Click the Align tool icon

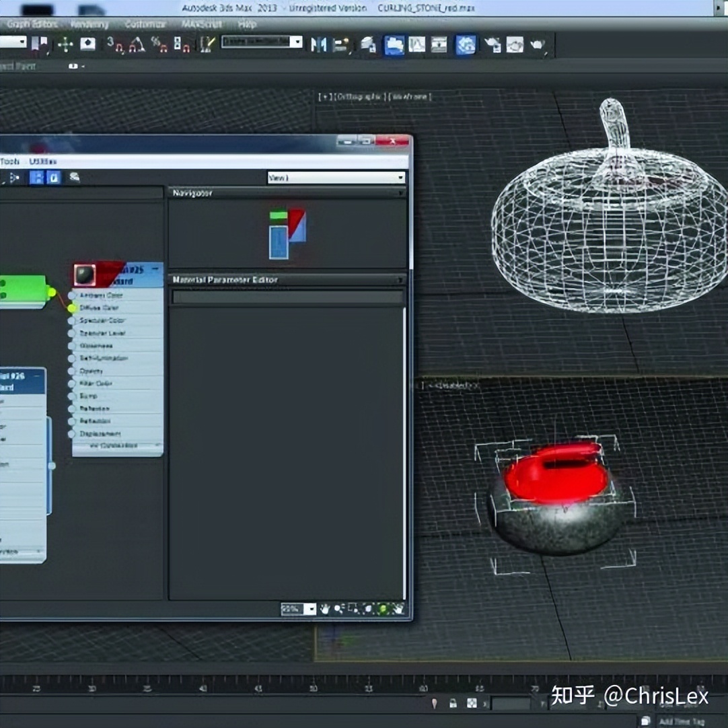(x=341, y=44)
